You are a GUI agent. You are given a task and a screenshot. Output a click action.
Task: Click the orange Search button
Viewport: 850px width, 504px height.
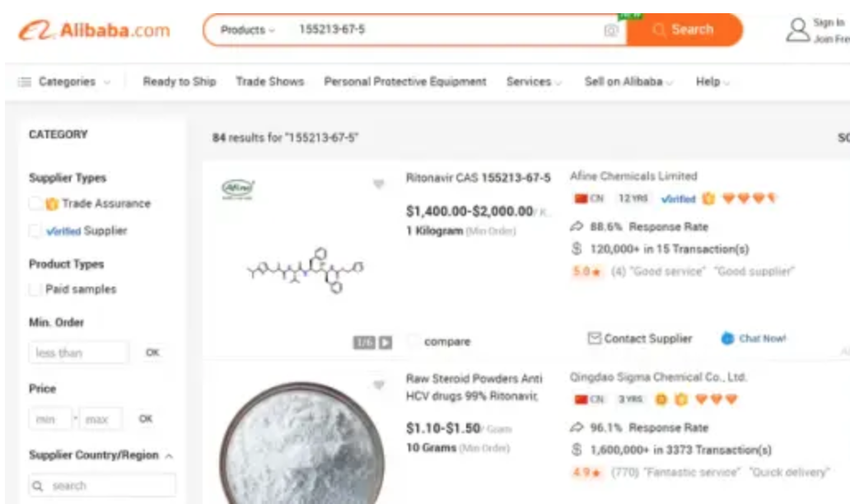684,30
